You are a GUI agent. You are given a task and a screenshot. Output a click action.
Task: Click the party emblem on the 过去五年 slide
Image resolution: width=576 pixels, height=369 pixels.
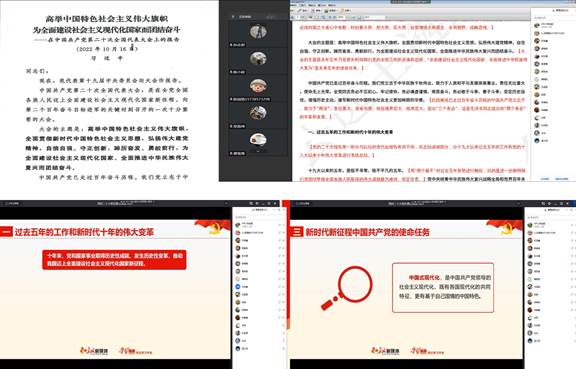214,227
